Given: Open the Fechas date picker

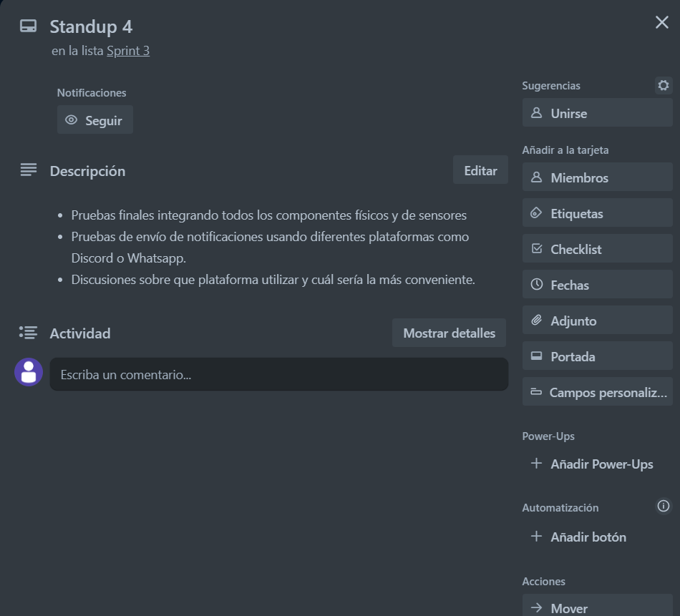Looking at the screenshot, I should 597,285.
